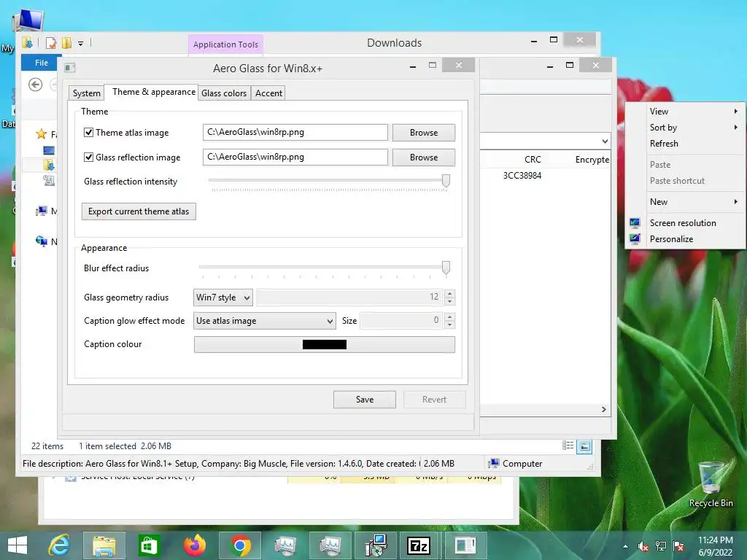Increase the Glass geometry radius value
Image resolution: width=747 pixels, height=560 pixels.
[449, 293]
